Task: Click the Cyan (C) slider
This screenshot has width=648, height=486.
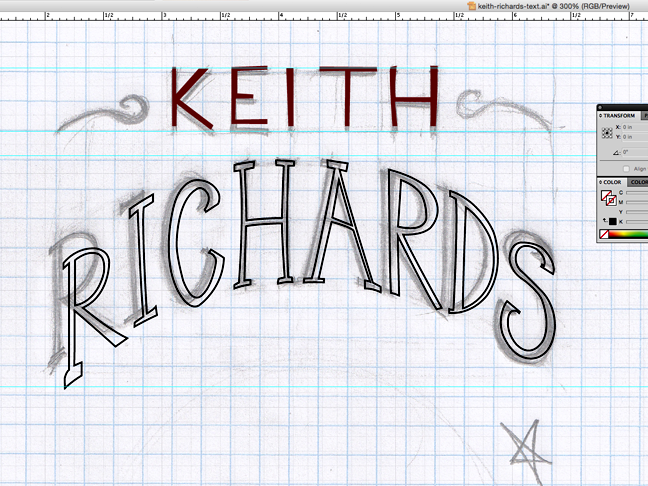Action: click(x=637, y=193)
